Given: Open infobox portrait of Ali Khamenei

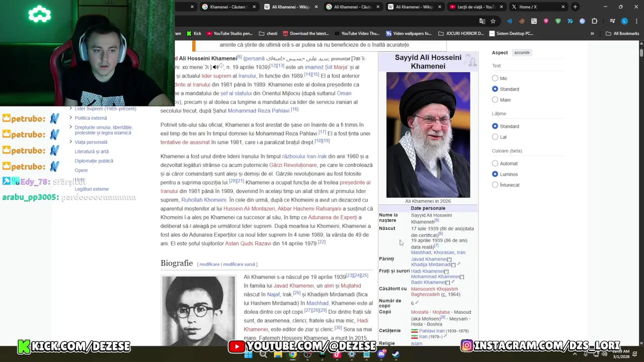Looking at the screenshot, I should pos(428,135).
